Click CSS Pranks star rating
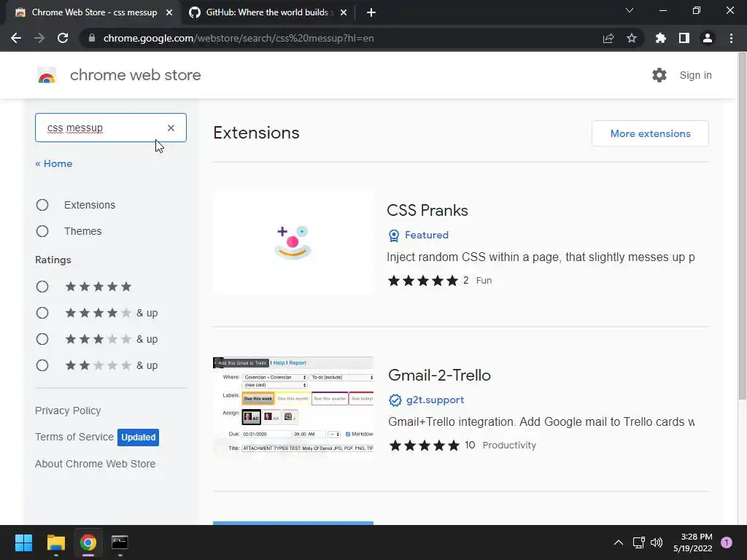Image resolution: width=747 pixels, height=560 pixels. [423, 281]
